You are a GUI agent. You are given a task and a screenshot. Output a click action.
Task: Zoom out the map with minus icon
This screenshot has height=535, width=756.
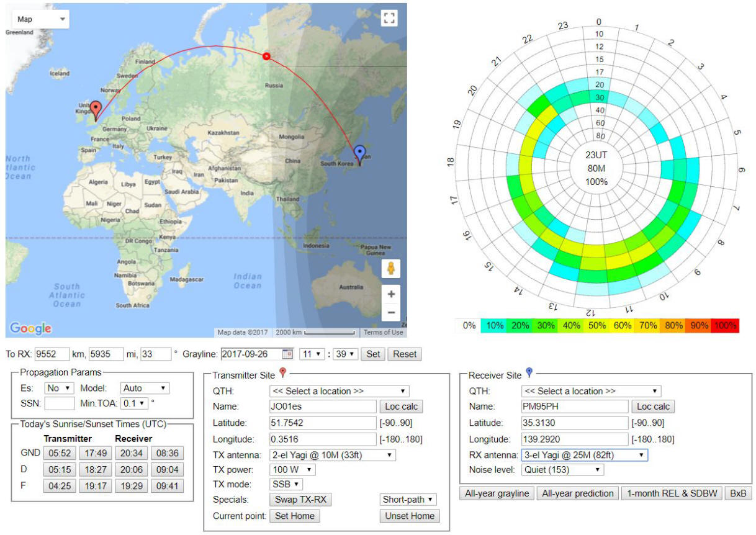click(x=391, y=313)
